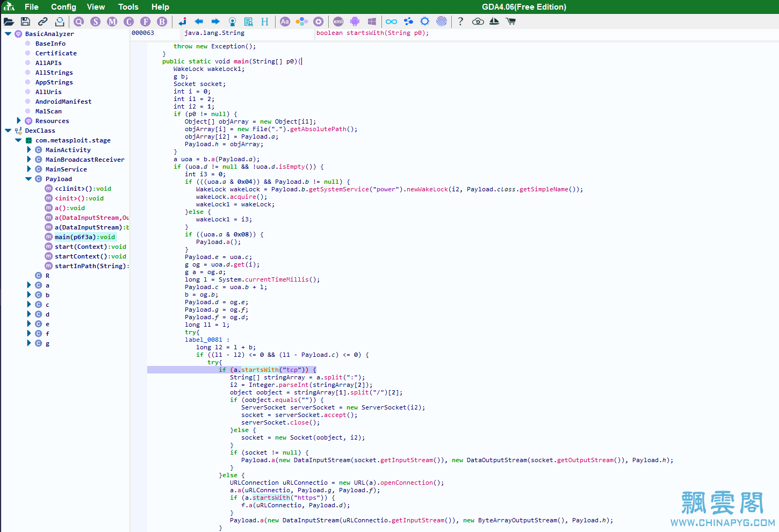Select the start(Context):void method
The width and height of the screenshot is (779, 532).
(90, 247)
